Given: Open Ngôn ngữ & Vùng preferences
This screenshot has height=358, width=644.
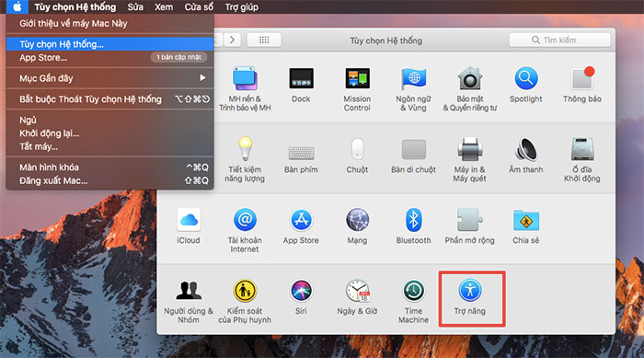Looking at the screenshot, I should [x=413, y=89].
